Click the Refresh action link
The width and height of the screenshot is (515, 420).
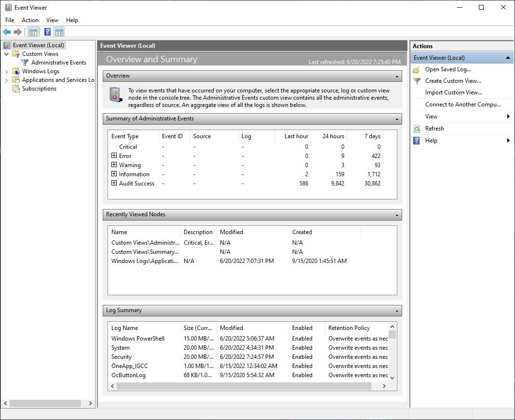pos(434,129)
